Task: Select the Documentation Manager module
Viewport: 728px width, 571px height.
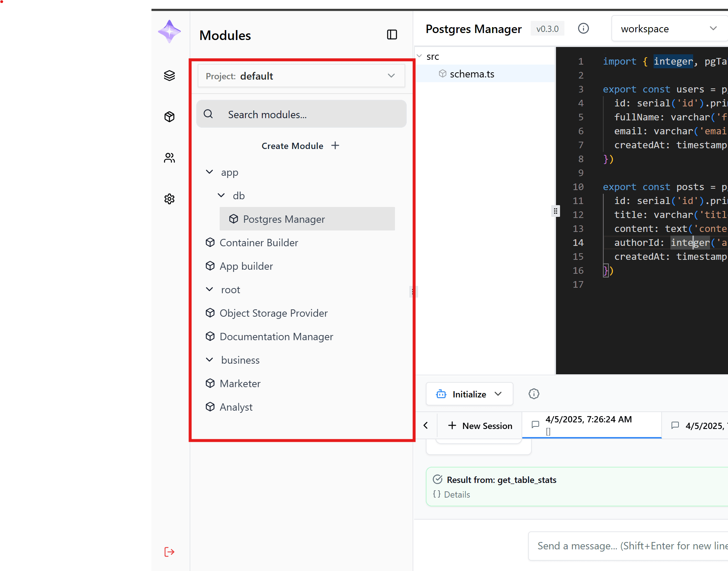Action: (269, 337)
